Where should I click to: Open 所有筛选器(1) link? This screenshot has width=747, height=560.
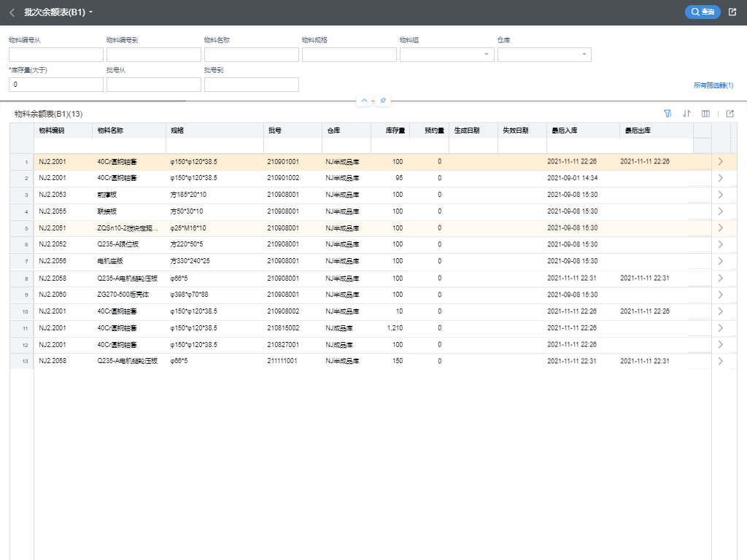[713, 85]
